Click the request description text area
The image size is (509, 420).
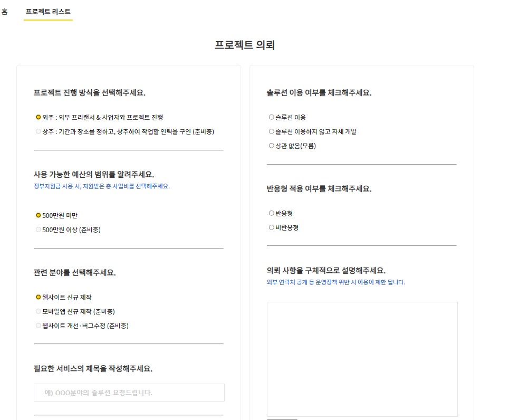point(362,359)
